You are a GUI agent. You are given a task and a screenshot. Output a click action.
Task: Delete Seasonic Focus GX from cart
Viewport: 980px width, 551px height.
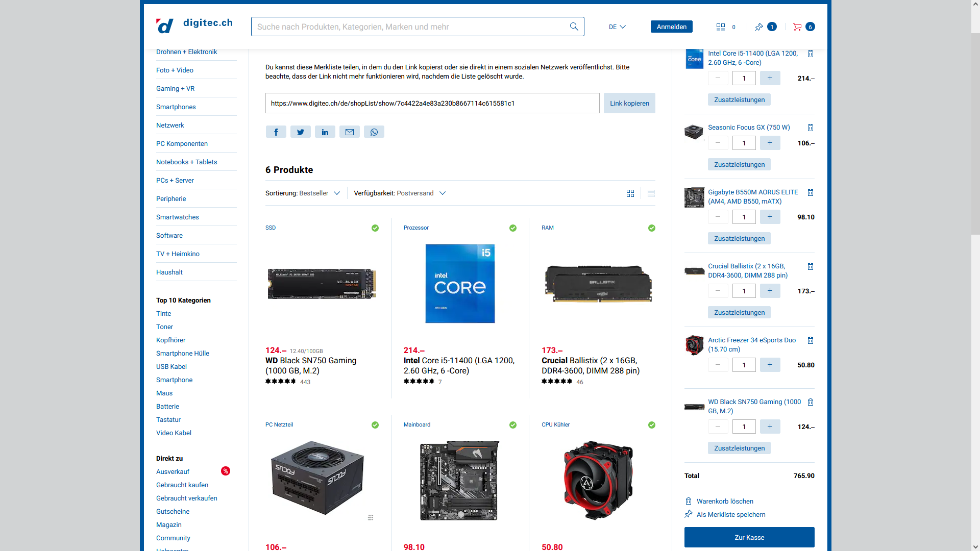tap(810, 128)
